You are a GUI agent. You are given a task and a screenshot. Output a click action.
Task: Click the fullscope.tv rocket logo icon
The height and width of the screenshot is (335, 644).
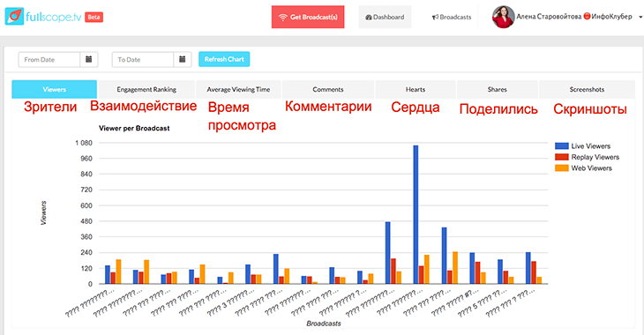(14, 17)
